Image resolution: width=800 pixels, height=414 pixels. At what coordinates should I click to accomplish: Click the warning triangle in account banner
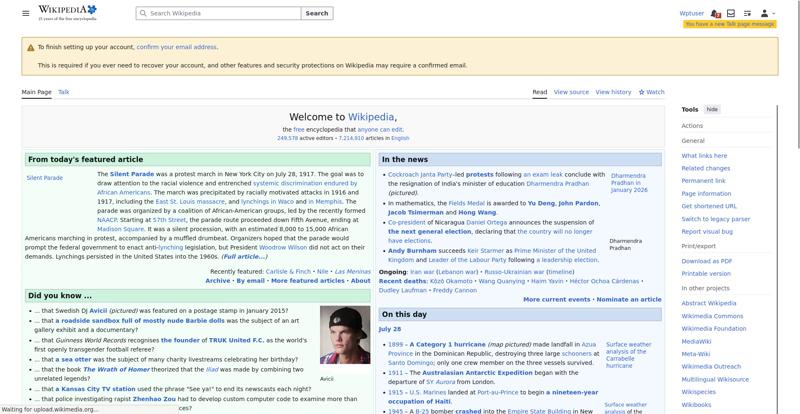pos(31,47)
